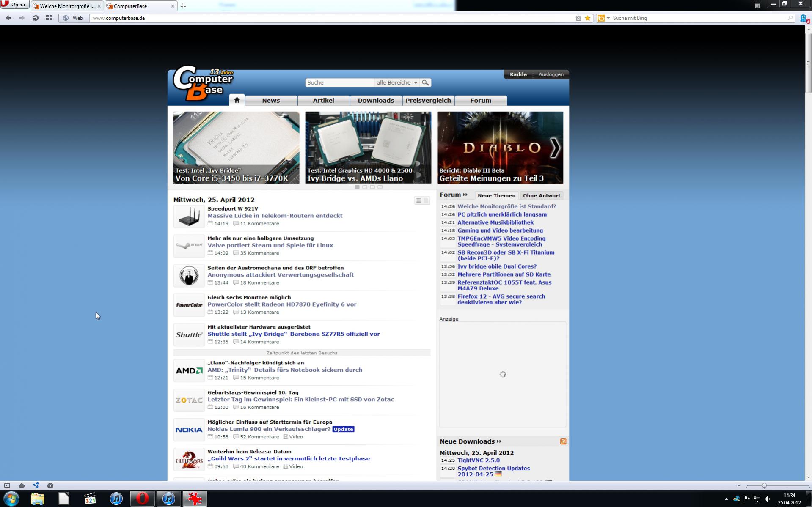Advance the teaser carousel with the right arrow
Screen dimensions: 812x507
555,148
